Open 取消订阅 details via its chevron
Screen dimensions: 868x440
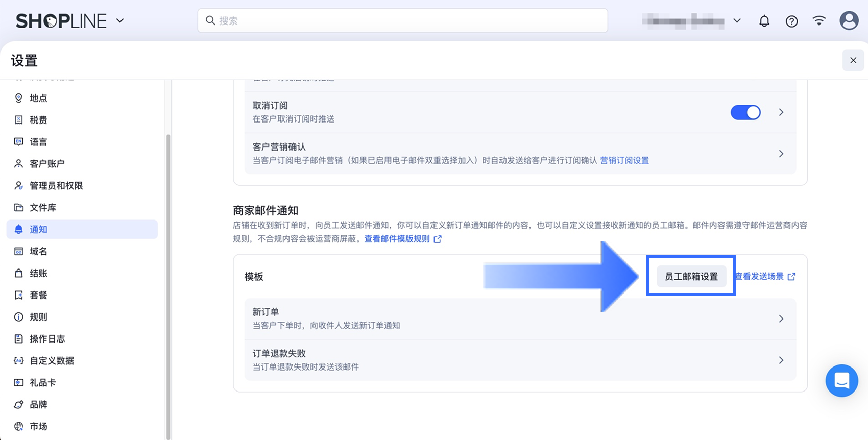(x=781, y=112)
